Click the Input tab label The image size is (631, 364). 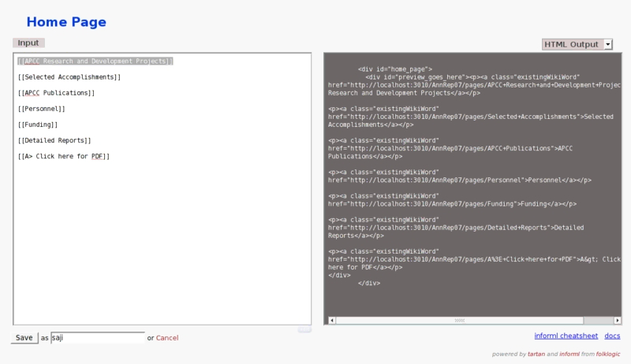(28, 43)
